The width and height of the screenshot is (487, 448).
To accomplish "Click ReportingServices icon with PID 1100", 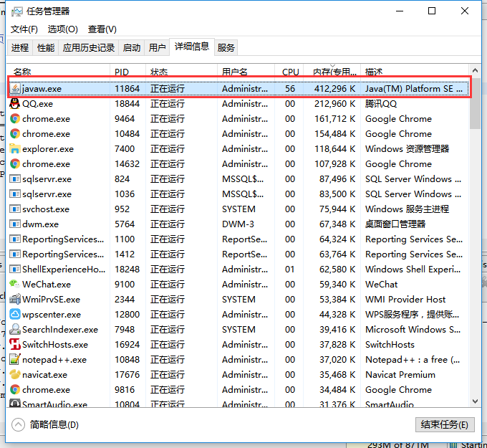I will click(15, 239).
